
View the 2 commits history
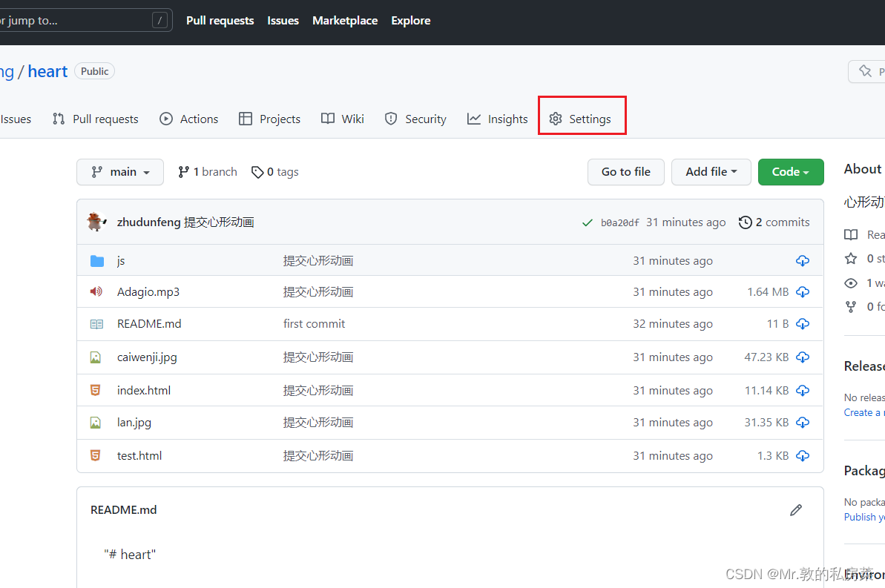tap(774, 222)
